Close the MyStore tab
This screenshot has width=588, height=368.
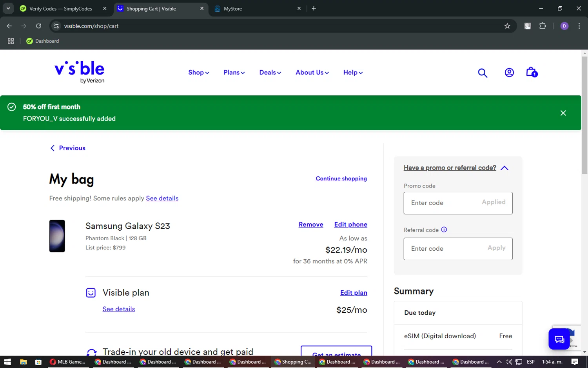(x=299, y=9)
